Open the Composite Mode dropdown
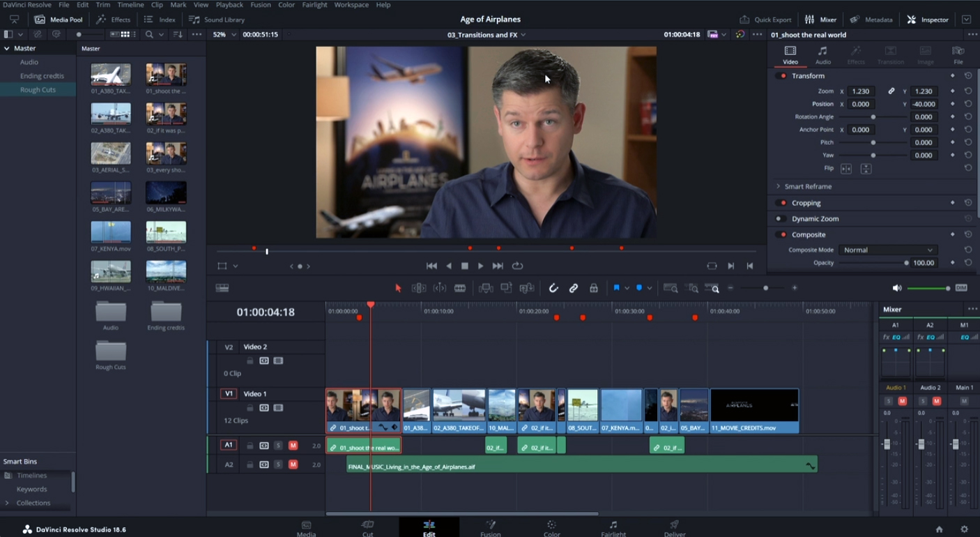This screenshot has width=980, height=537. (887, 250)
